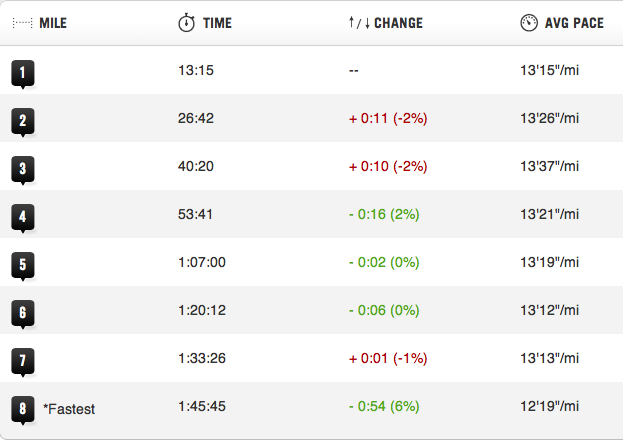Click the mile 4 marker badge
623x440 pixels.
[x=22, y=216]
